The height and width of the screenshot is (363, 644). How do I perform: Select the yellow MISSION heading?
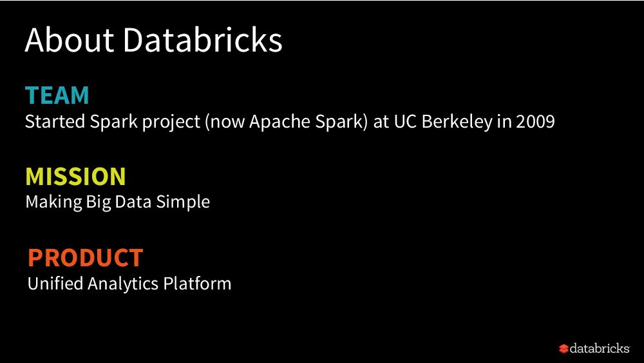pos(75,177)
